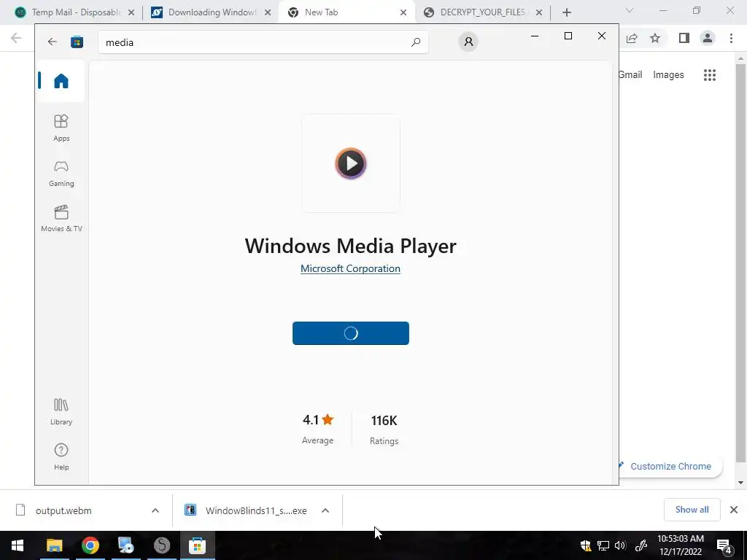The height and width of the screenshot is (560, 747).
Task: Open the Gaming section in Store sidebar
Action: point(61,174)
